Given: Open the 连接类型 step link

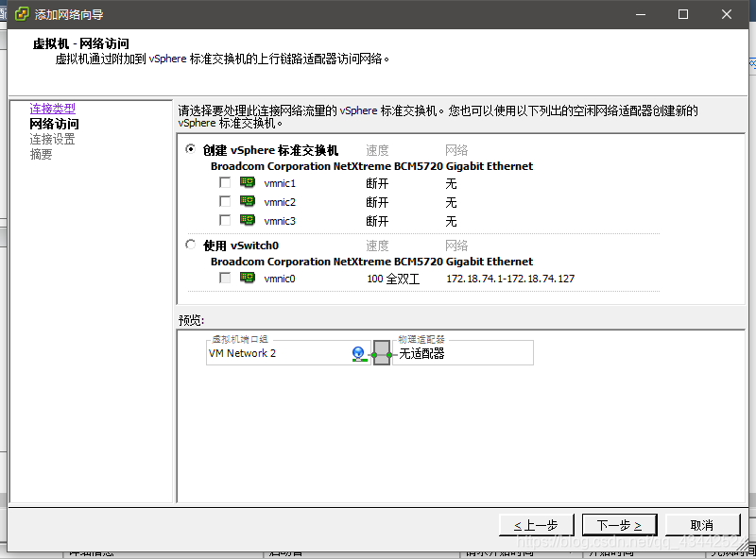Looking at the screenshot, I should click(x=53, y=109).
